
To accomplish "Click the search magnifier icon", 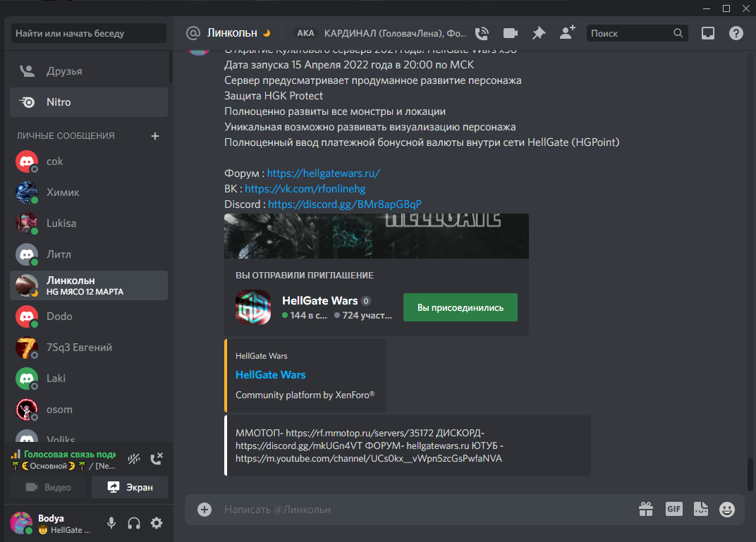I will point(678,33).
